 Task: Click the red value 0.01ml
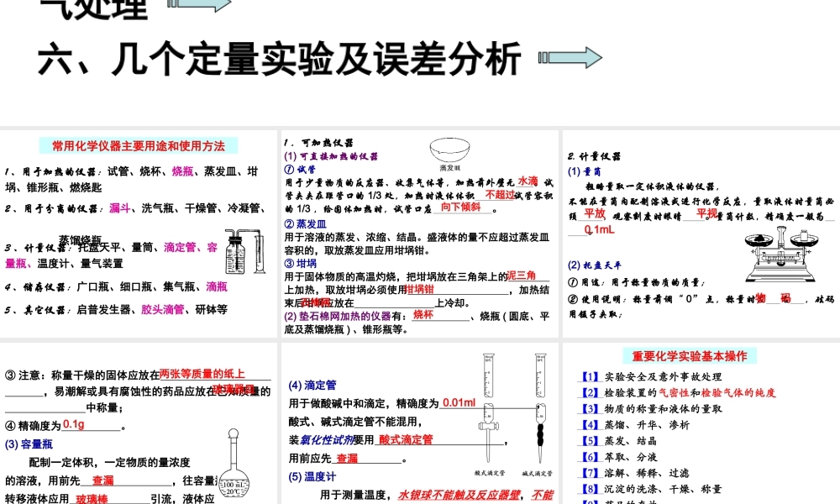(x=459, y=402)
